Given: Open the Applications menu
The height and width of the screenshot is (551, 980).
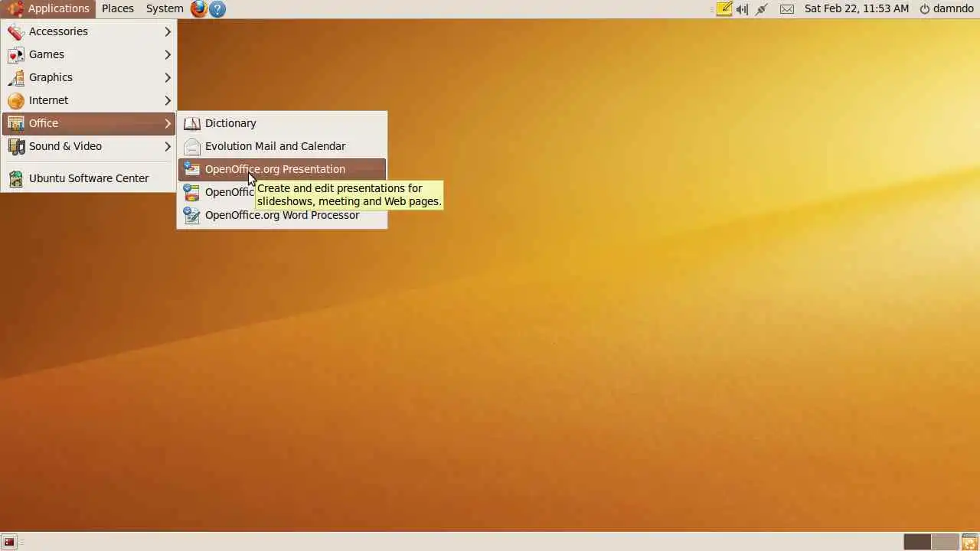Looking at the screenshot, I should [x=48, y=8].
